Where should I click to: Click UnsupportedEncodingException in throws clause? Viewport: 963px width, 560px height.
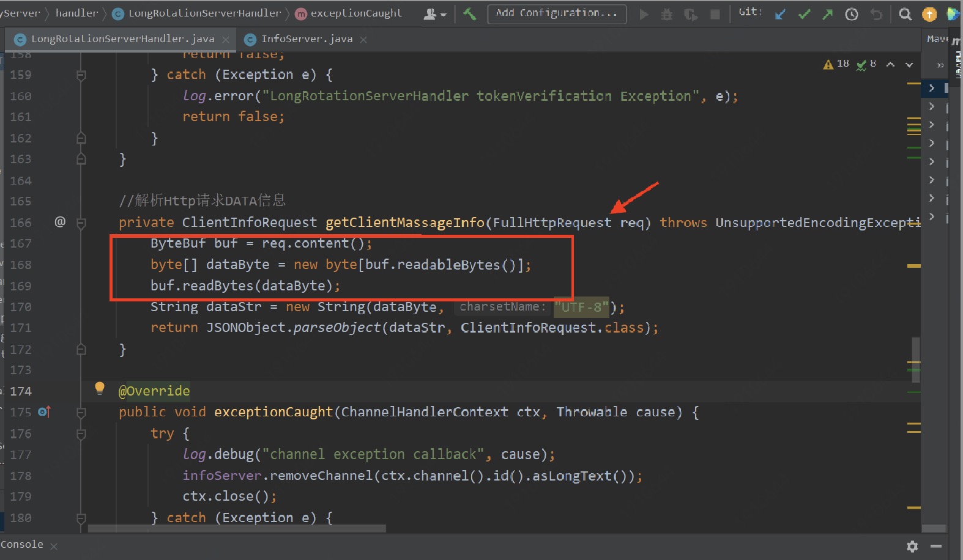pyautogui.click(x=818, y=223)
